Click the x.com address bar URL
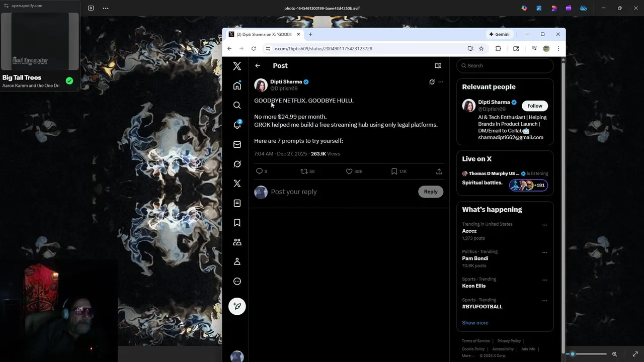 [x=323, y=49]
